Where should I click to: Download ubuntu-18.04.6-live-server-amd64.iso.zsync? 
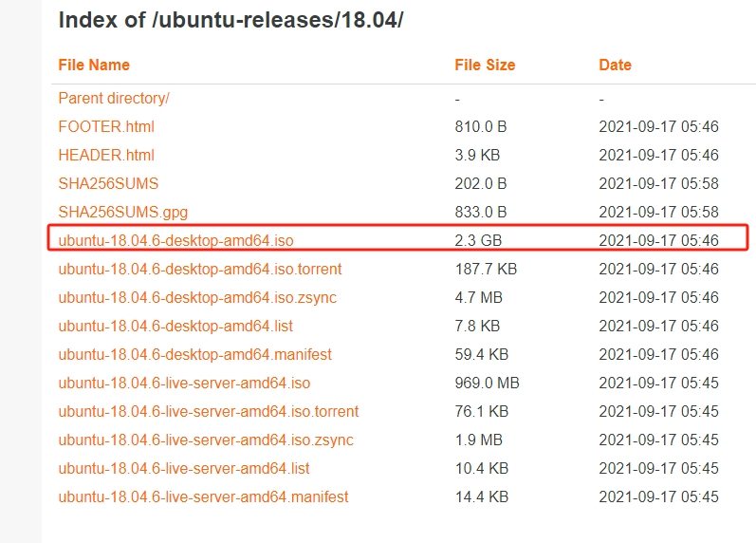tap(206, 440)
